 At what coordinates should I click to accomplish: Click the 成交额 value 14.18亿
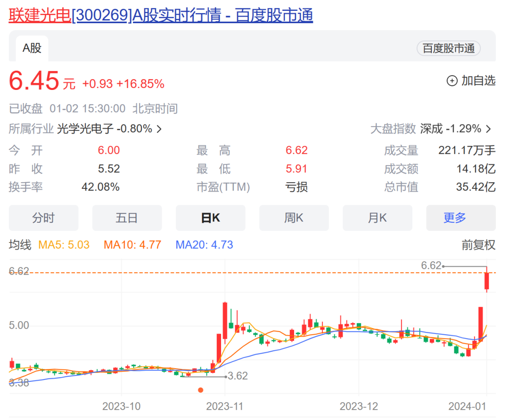[476, 169]
